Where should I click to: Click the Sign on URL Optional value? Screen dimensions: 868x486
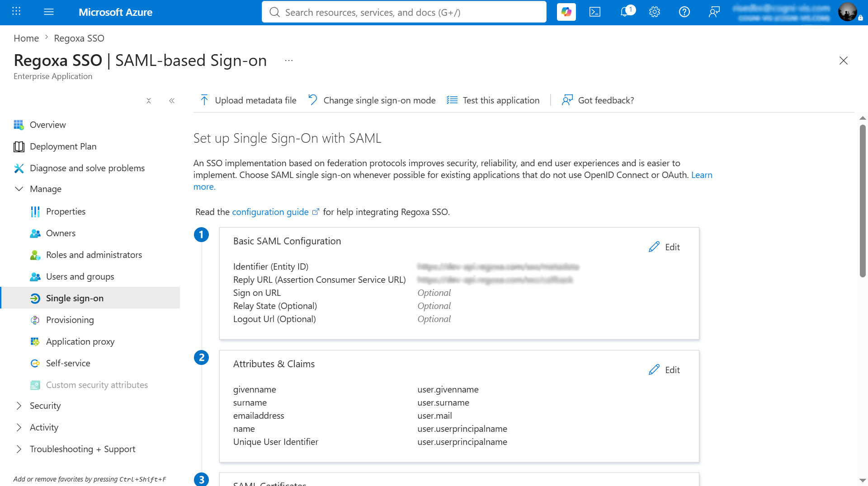point(434,293)
